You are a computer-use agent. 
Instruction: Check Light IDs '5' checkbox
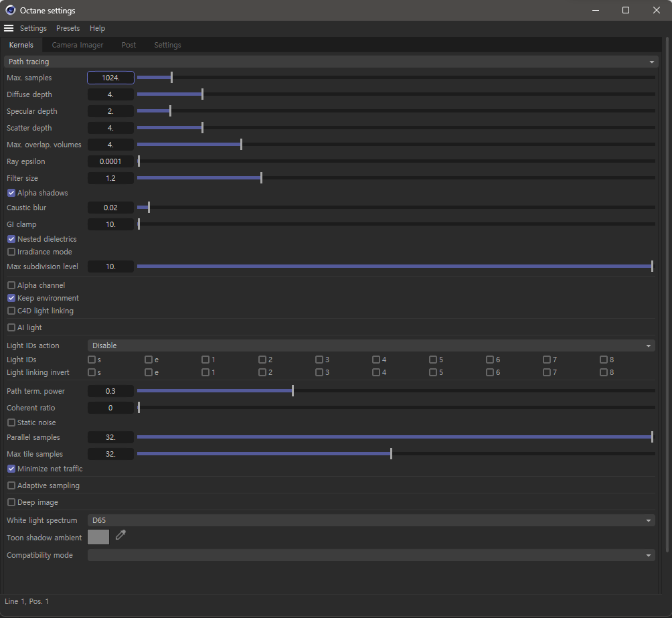point(433,360)
